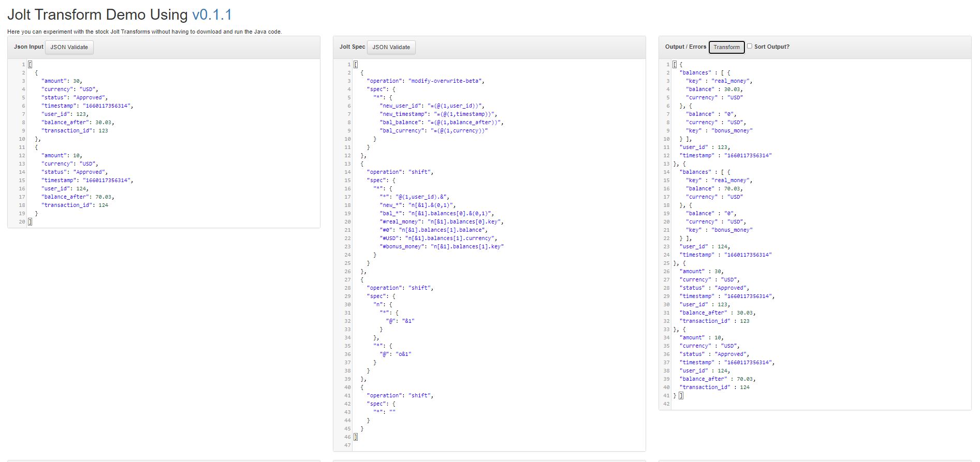980x462 pixels.
Task: Click "balance_after": 70.03 in Json Input editor
Action: pyautogui.click(x=78, y=197)
